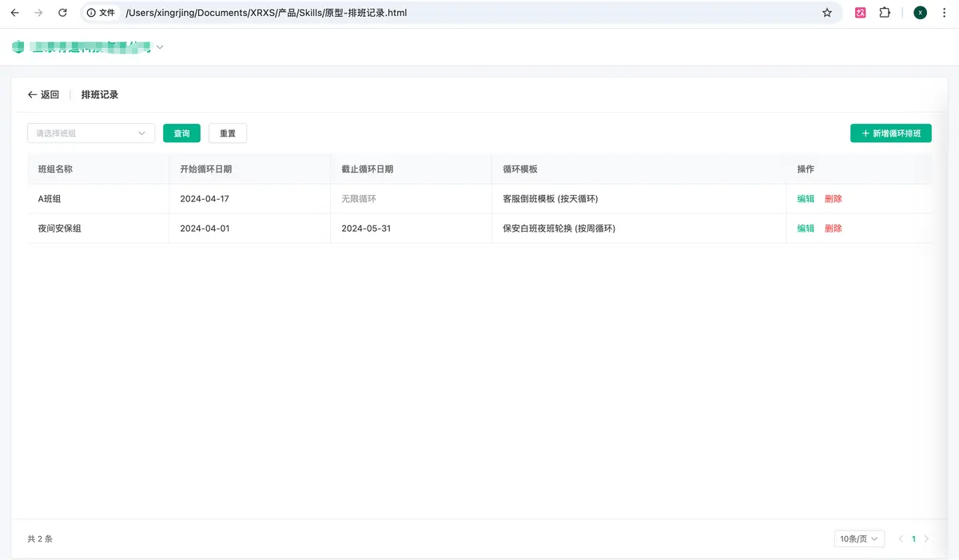959x560 pixels.
Task: Click the browser back arrow
Action: point(14,13)
